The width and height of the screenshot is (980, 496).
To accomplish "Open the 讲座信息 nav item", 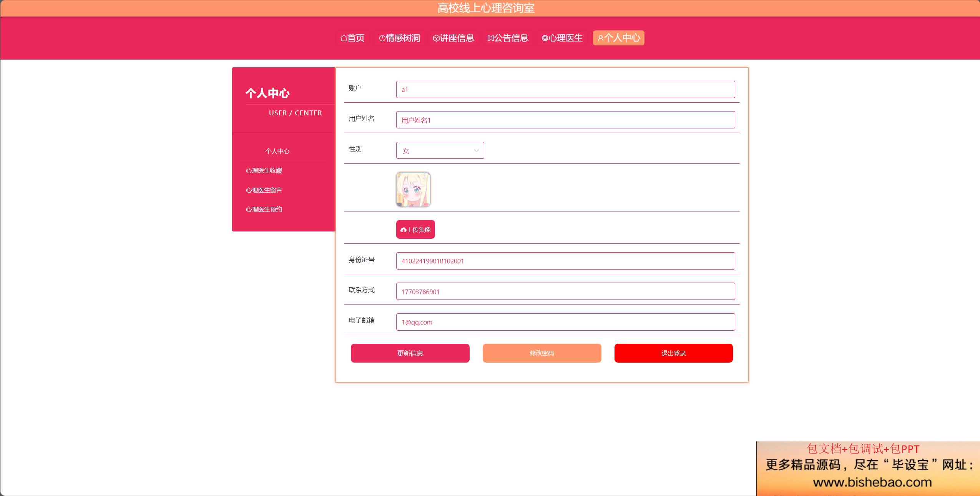I will 453,38.
